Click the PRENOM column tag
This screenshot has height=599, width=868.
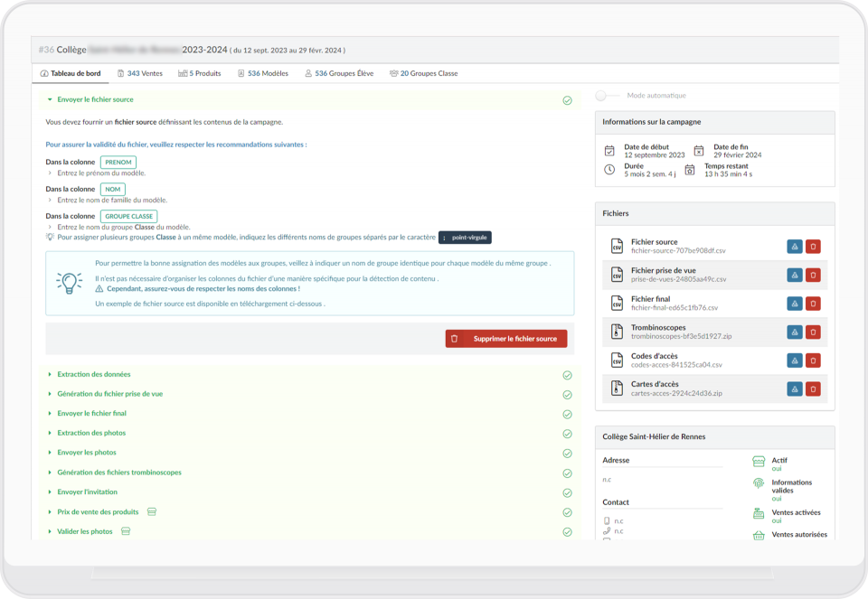point(118,162)
